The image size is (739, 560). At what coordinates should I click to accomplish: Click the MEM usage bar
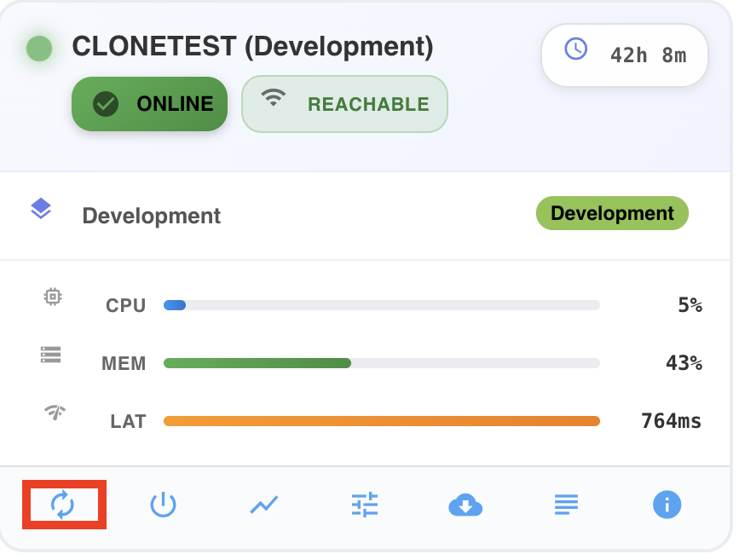coord(382,363)
